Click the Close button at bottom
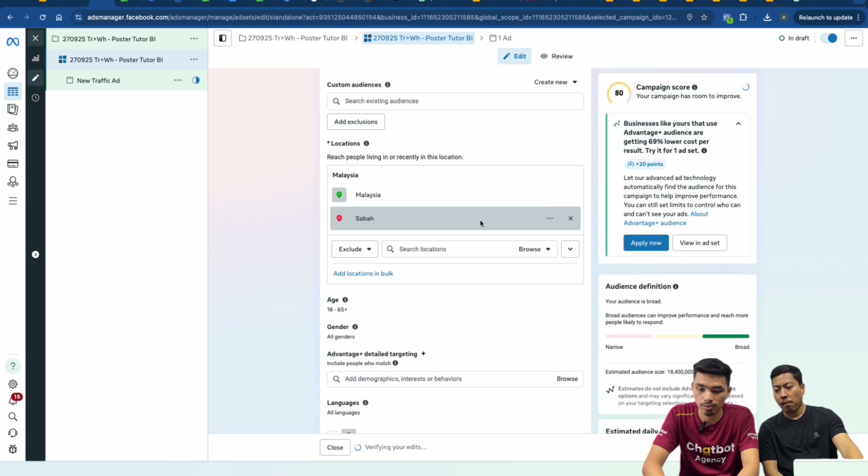 (x=335, y=447)
